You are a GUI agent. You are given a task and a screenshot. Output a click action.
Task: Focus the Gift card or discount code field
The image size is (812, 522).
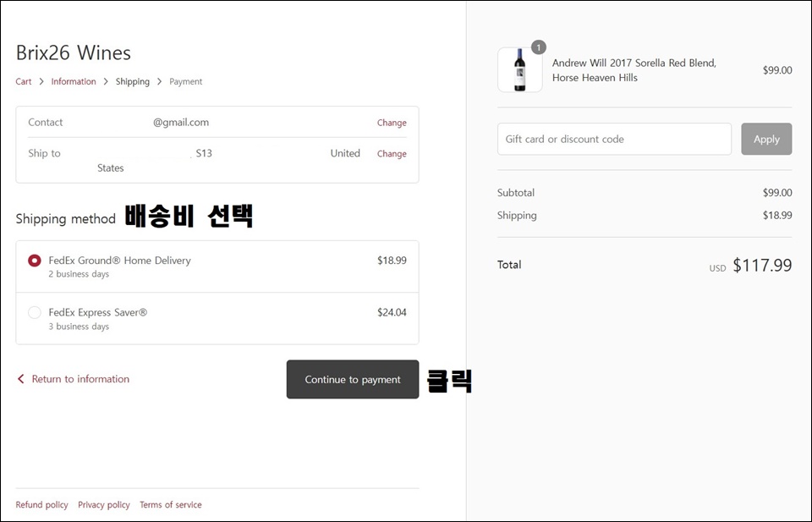click(x=615, y=139)
